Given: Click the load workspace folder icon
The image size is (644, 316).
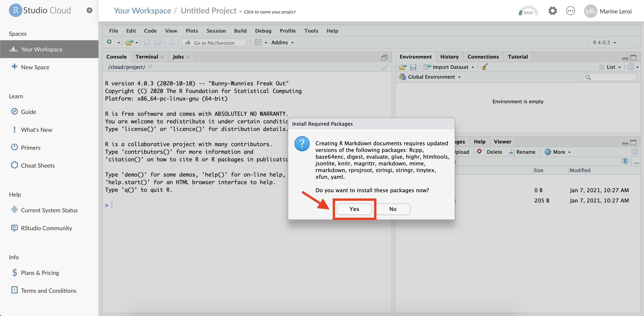Looking at the screenshot, I should coord(403,67).
